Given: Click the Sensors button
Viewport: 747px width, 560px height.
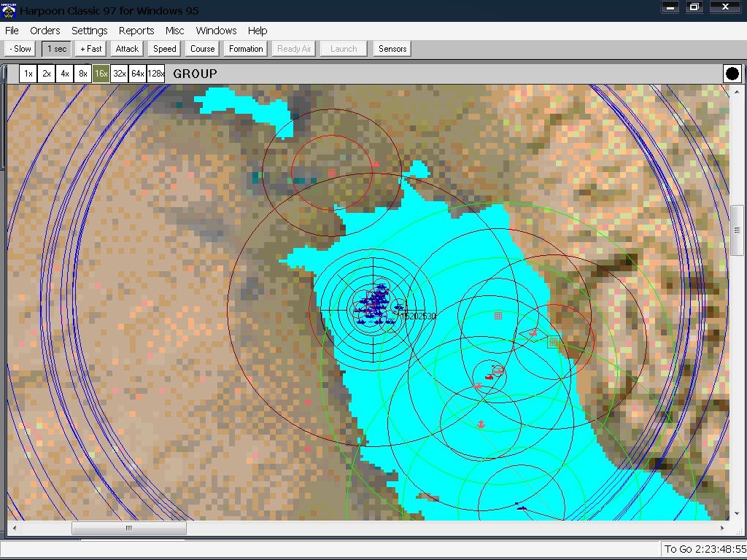Looking at the screenshot, I should [x=392, y=49].
